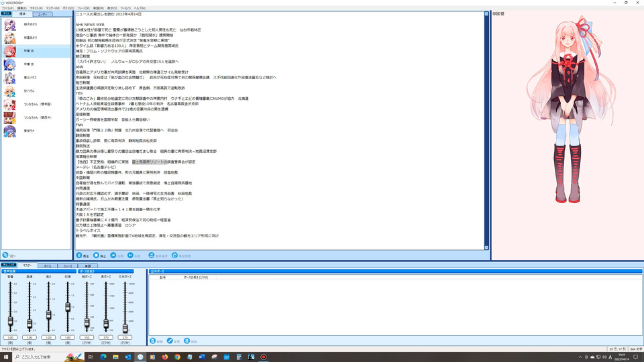Switch to the ユーザー voice preset tab
Image resolution: width=644 pixels, height=362 pixels.
pos(42,14)
